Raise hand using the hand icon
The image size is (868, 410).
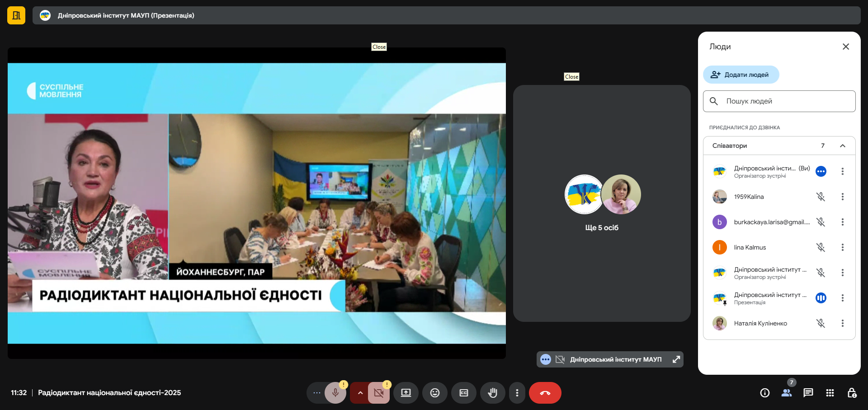(492, 393)
